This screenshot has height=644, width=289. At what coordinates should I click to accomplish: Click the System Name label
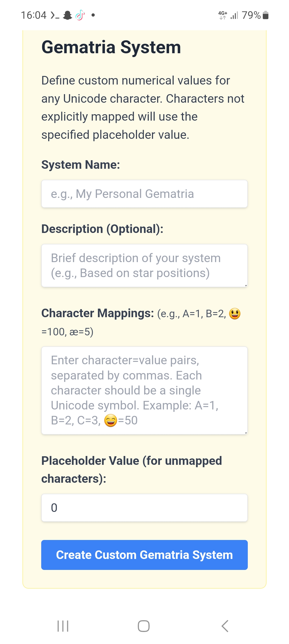[81, 165]
